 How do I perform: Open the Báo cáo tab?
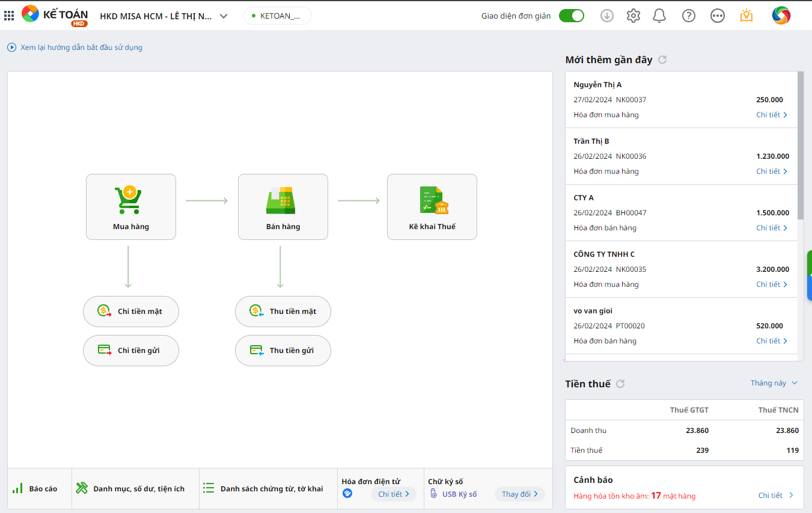tap(40, 489)
